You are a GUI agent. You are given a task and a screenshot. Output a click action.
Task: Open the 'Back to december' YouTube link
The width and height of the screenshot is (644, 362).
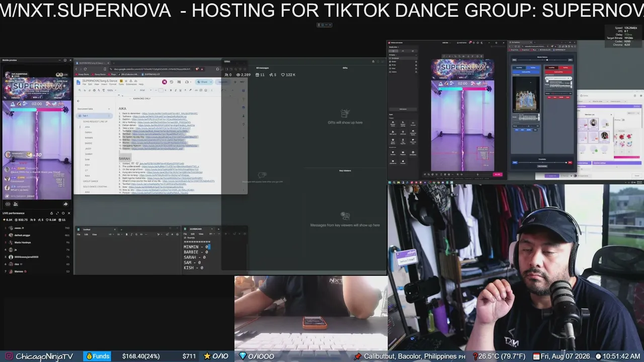pos(170,114)
